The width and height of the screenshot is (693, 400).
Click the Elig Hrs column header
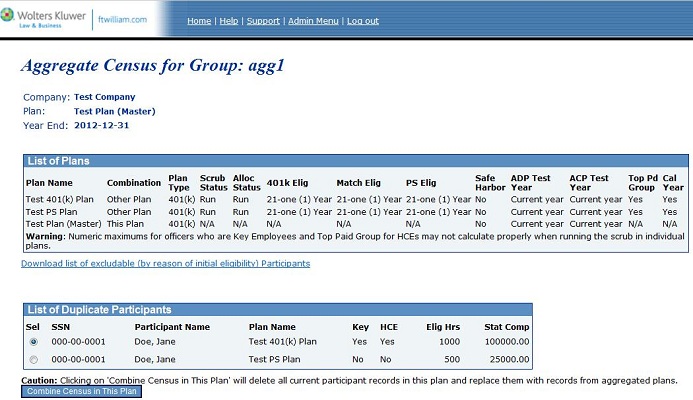tap(443, 327)
